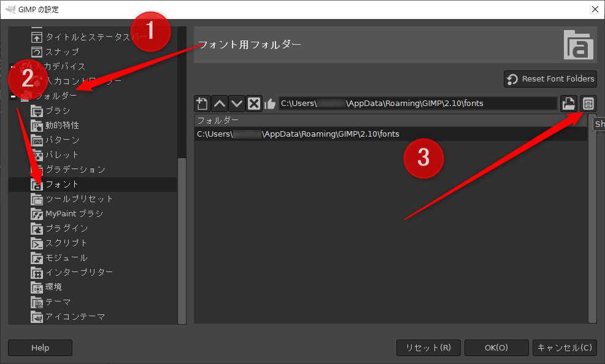Close the GIMP の設定 dialog
This screenshot has height=364, width=605.
pos(595,10)
